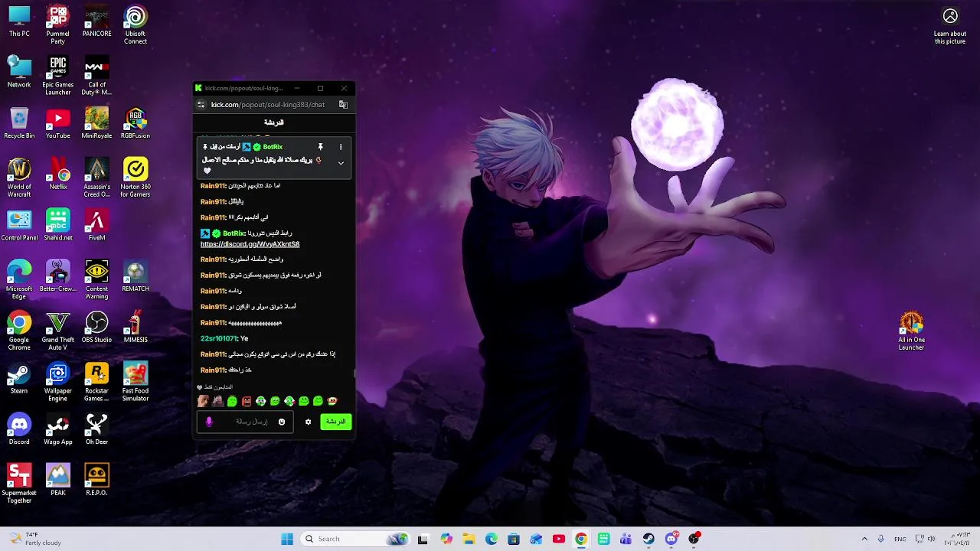
Task: Select the Supermarket Together desktop icon
Action: click(x=19, y=484)
